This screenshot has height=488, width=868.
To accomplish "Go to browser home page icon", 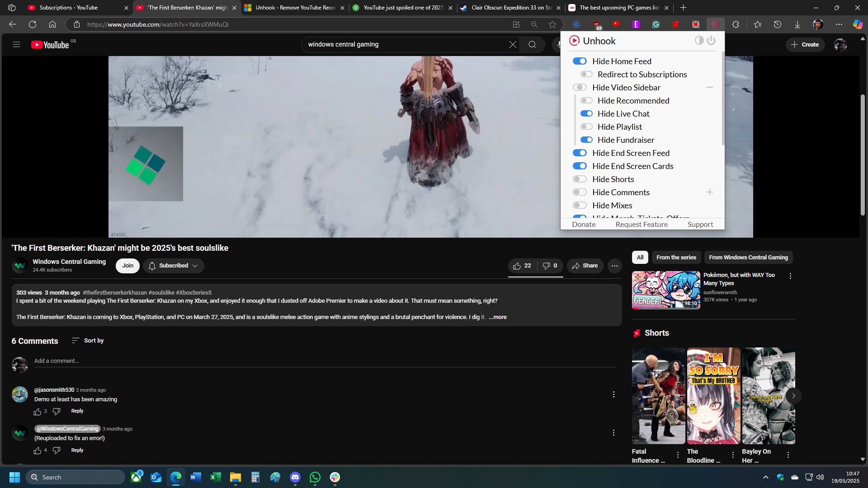I will tap(52, 24).
